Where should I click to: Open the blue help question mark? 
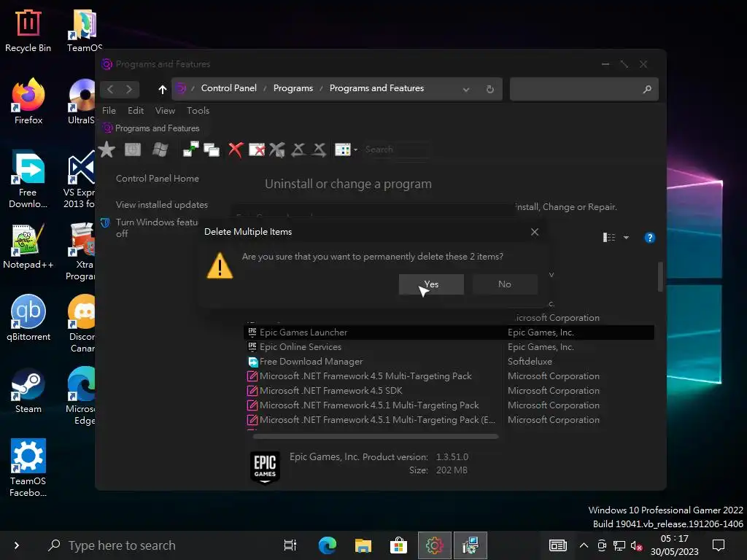pyautogui.click(x=649, y=238)
